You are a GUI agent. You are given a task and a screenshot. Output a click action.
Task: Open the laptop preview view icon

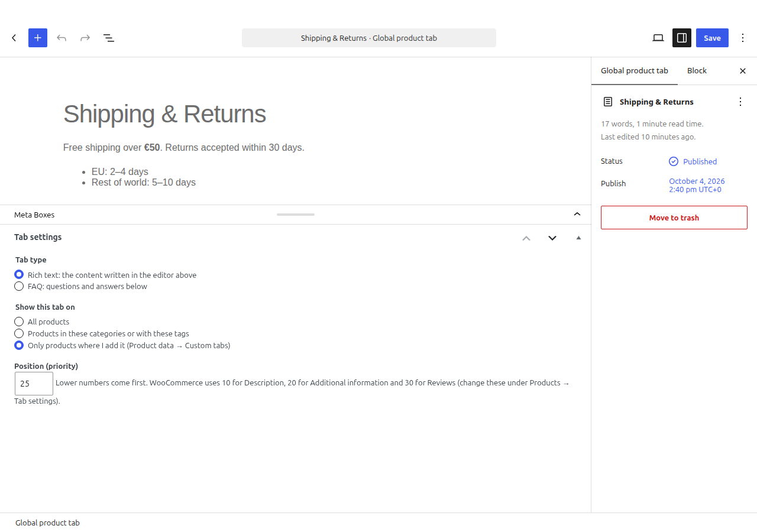coord(658,38)
